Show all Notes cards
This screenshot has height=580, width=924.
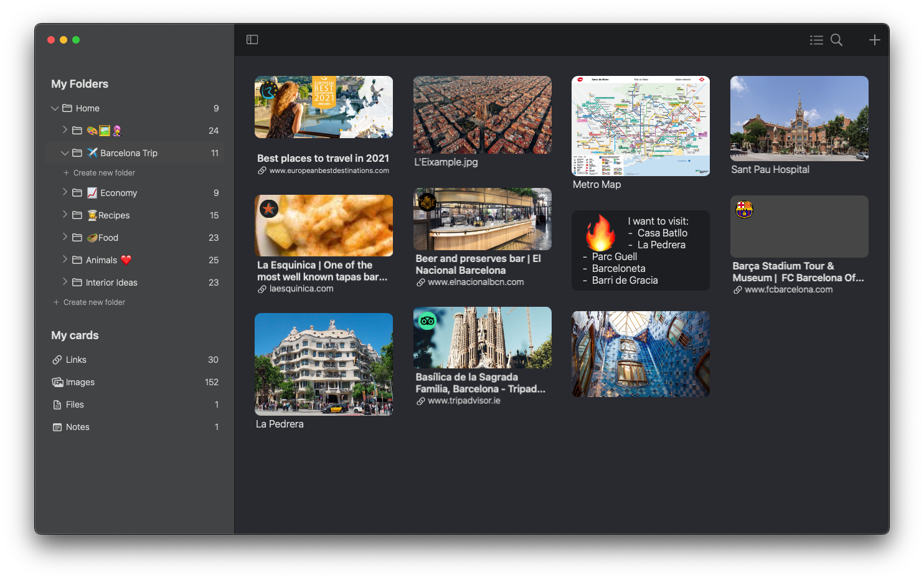click(x=134, y=427)
